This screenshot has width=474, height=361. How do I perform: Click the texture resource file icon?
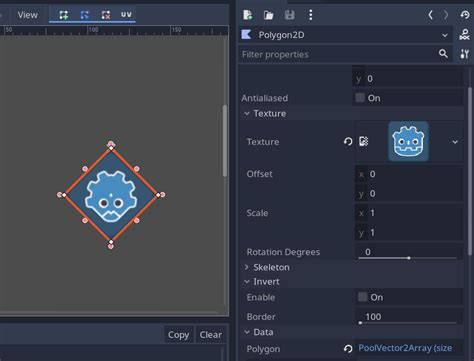coord(364,141)
